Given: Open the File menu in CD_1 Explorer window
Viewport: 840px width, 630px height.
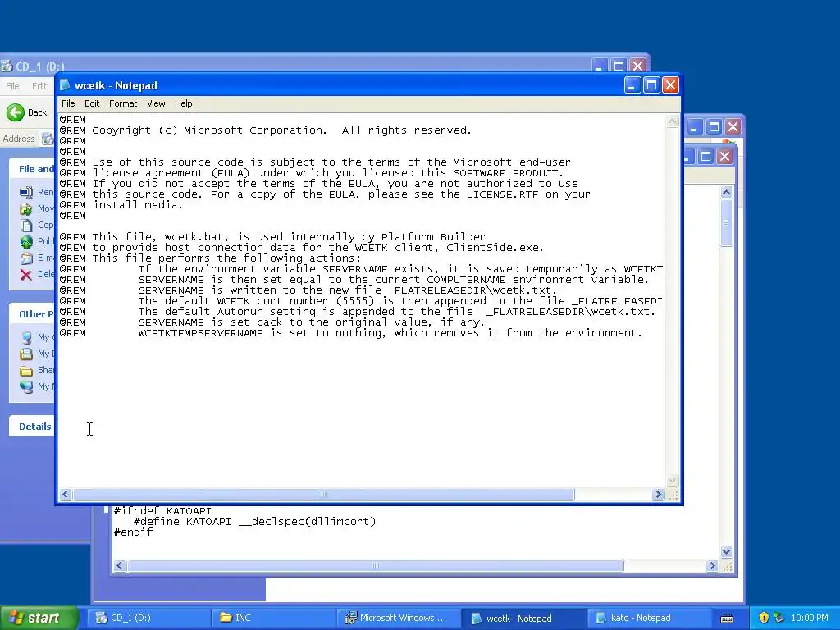Looking at the screenshot, I should pyautogui.click(x=12, y=85).
